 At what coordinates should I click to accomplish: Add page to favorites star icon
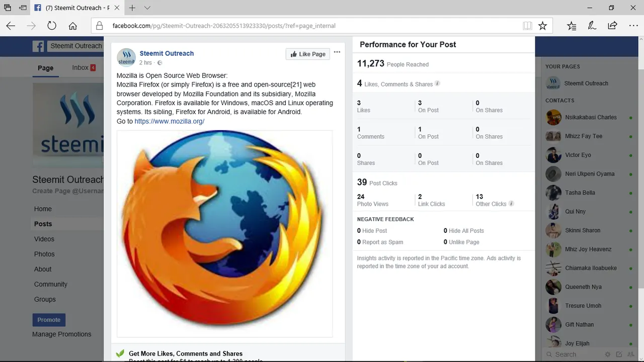[542, 26]
